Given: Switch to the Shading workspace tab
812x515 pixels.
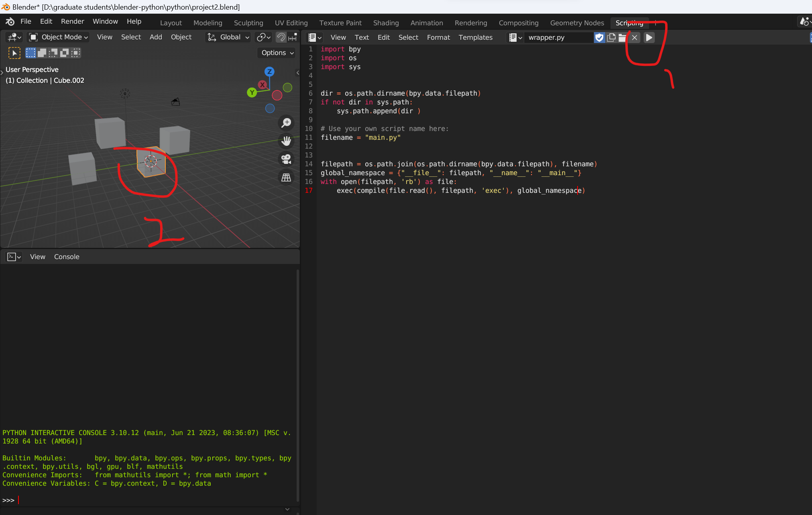Looking at the screenshot, I should [386, 23].
